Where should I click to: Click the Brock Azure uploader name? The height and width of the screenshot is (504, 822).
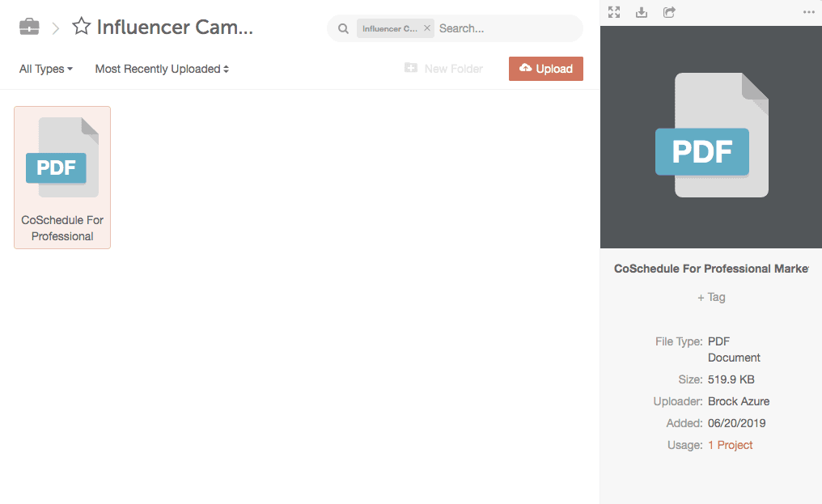tap(739, 401)
